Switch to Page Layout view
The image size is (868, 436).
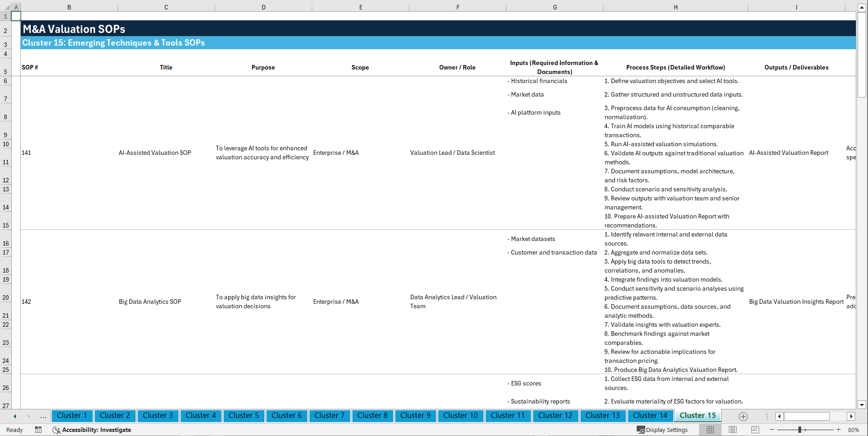732,430
